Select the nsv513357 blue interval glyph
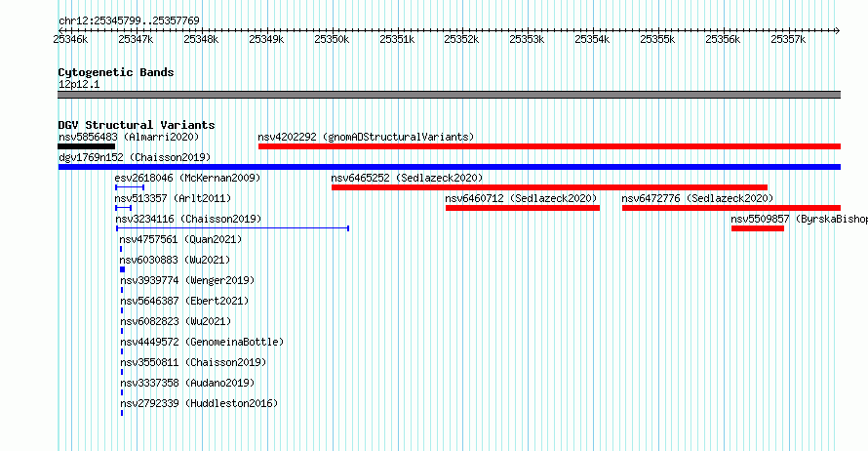Screen dimensions: 868x451 124,208
